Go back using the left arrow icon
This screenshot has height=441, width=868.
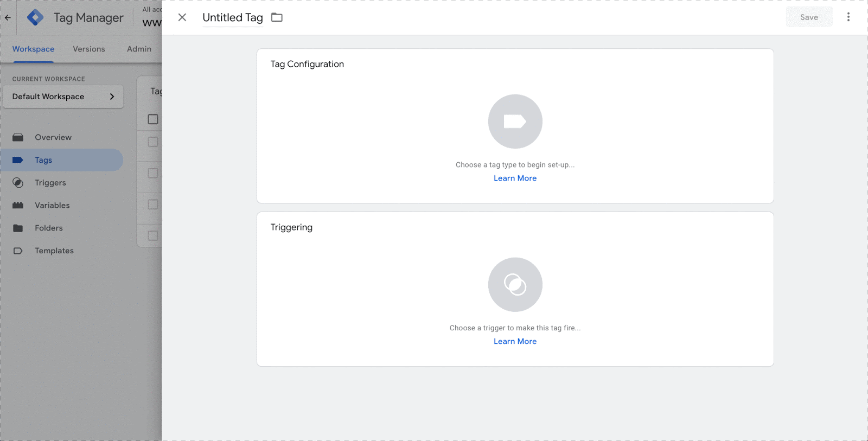pos(8,17)
